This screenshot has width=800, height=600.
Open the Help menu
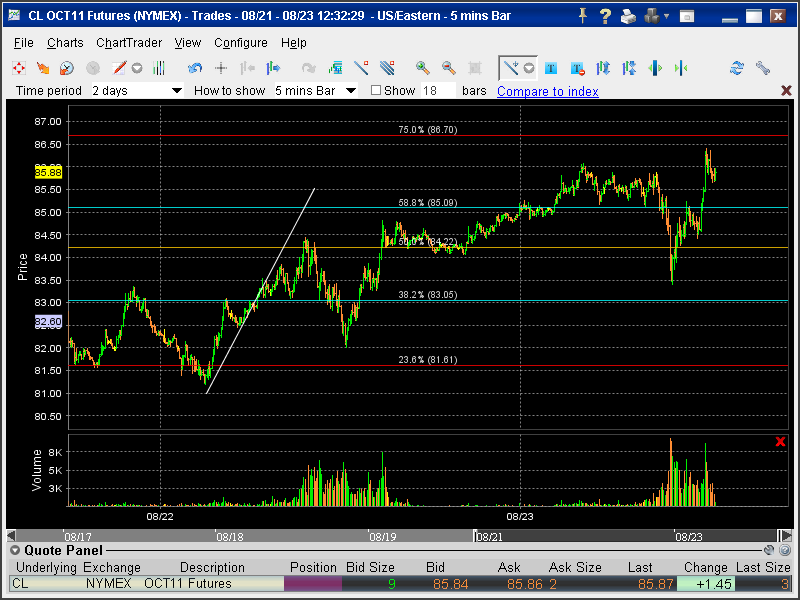293,43
